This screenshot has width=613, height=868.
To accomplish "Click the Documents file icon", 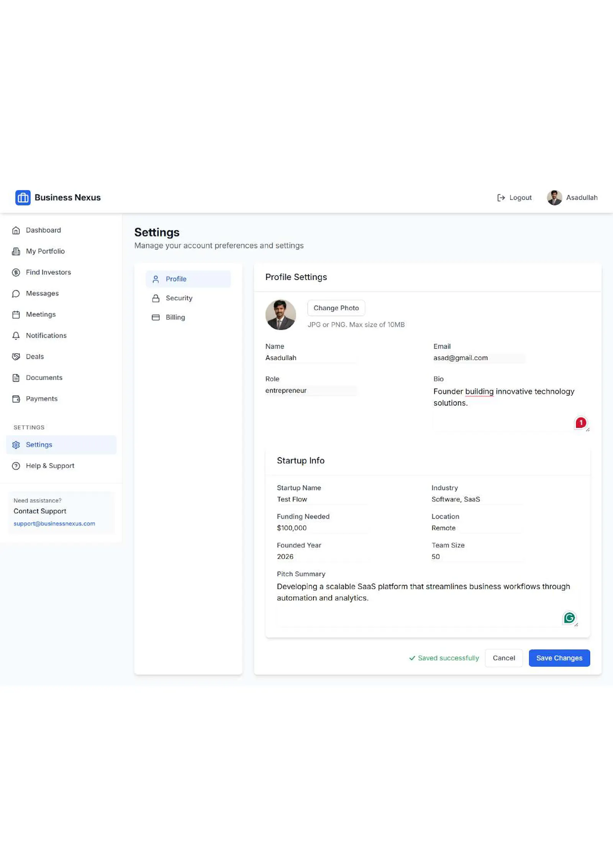I will [16, 378].
